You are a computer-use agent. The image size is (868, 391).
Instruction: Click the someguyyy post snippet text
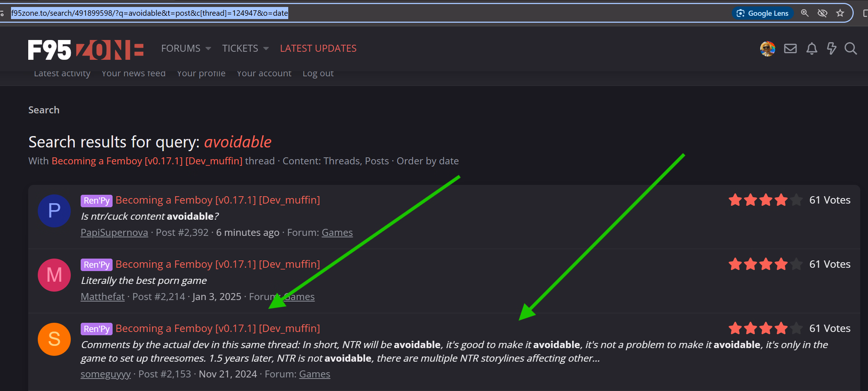(x=454, y=351)
